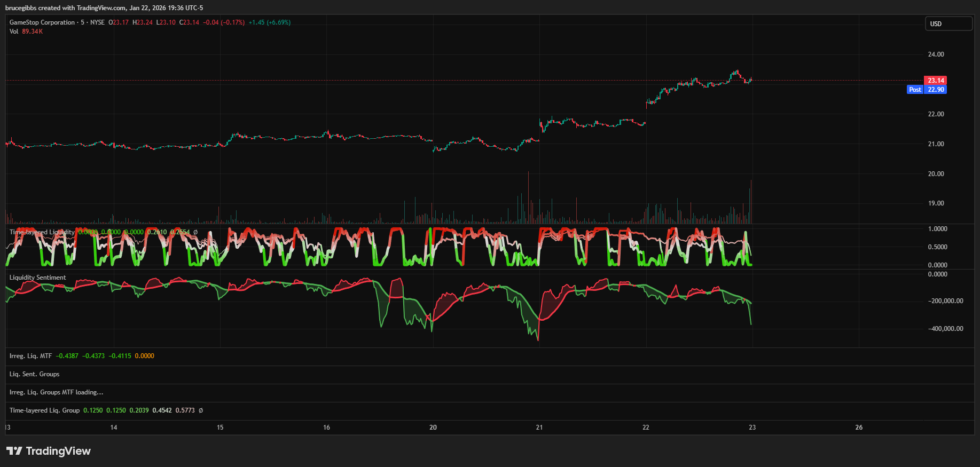Viewport: 980px width, 467px height.
Task: Expand the Liq. Sent. Groups pane
Action: [34, 374]
